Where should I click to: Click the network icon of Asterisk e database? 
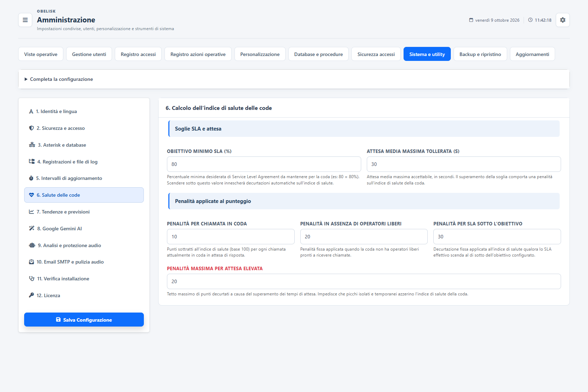coord(32,145)
